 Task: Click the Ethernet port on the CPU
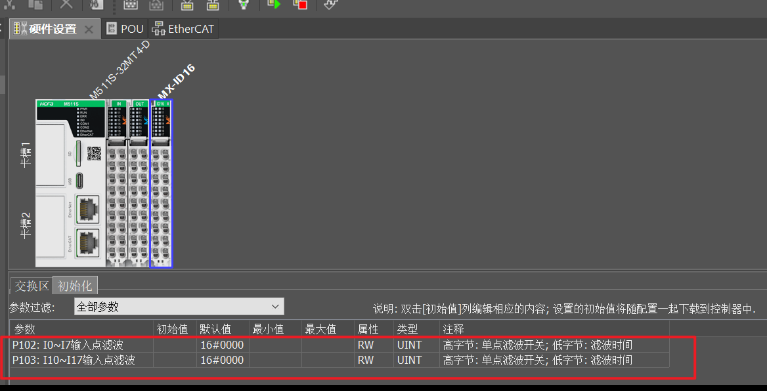(x=87, y=208)
